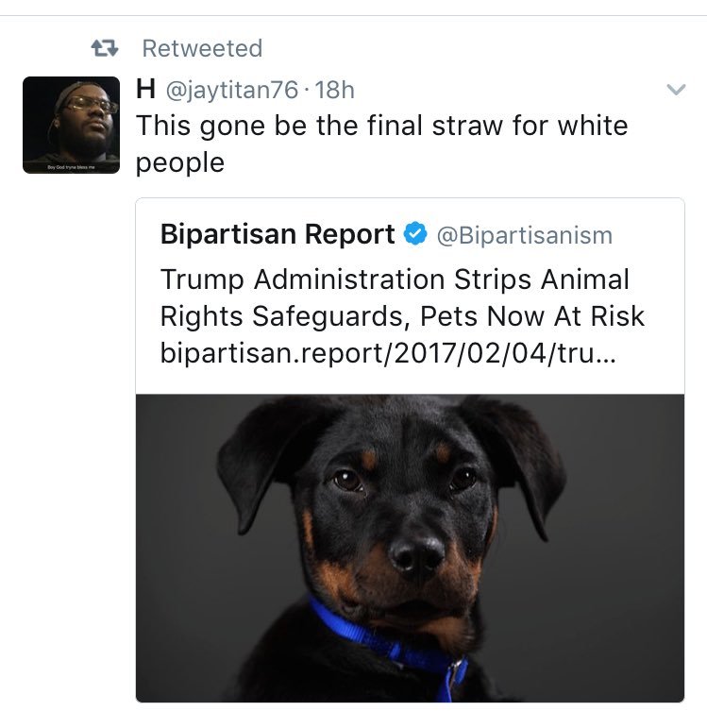Click the "final straw" tweet text
The image size is (707, 728).
(381, 126)
